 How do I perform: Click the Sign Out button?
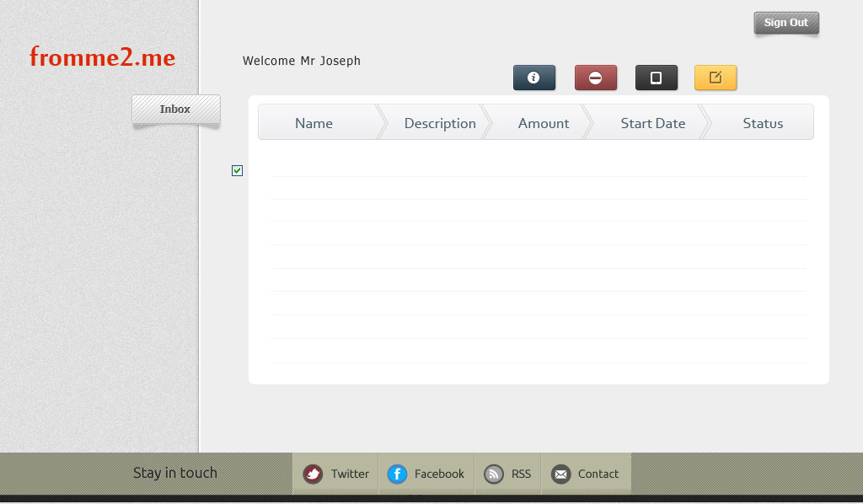(x=786, y=23)
